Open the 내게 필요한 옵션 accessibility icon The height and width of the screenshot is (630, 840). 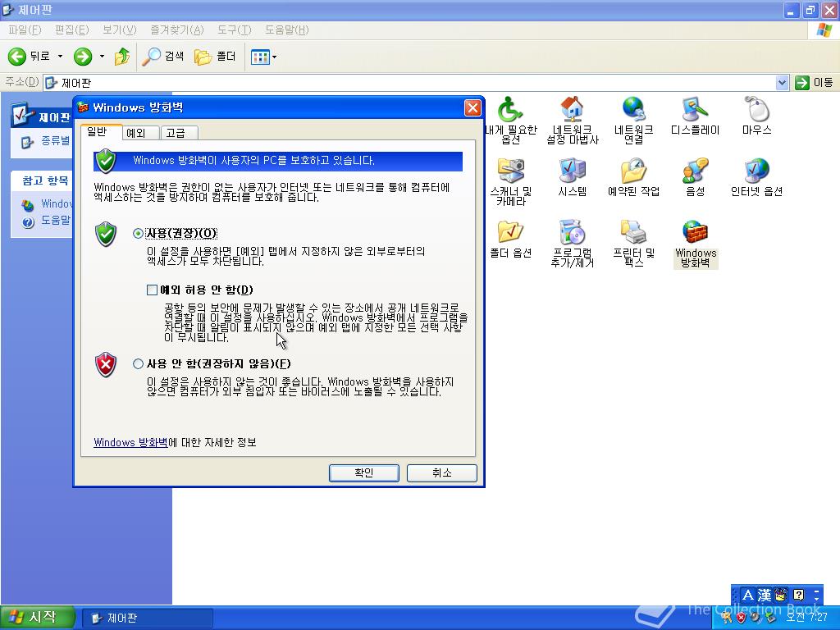tap(510, 121)
